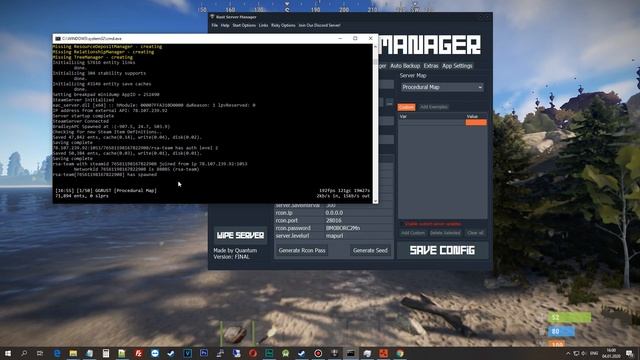Click the SAVE CONFIG button
The width and height of the screenshot is (640, 360).
pos(442,250)
